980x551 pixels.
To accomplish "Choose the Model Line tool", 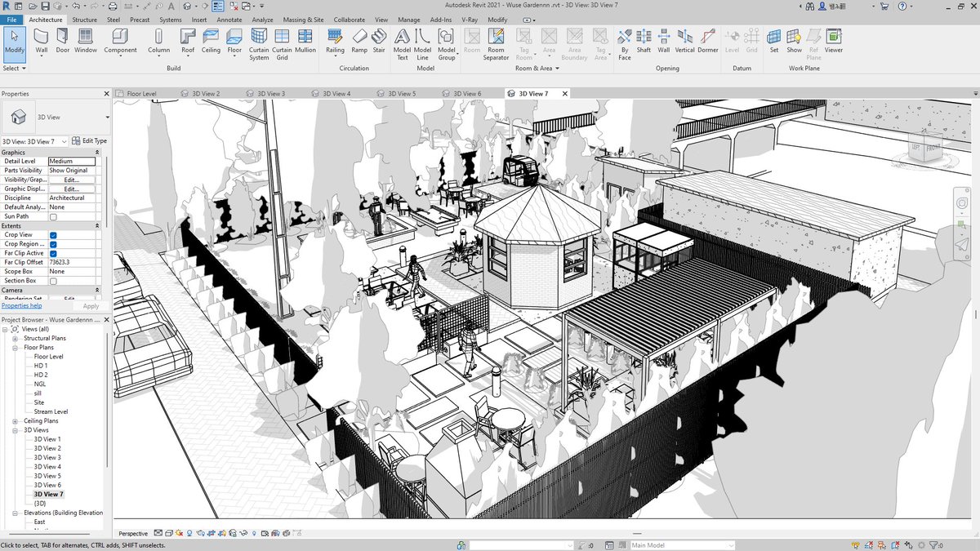I will tap(422, 45).
